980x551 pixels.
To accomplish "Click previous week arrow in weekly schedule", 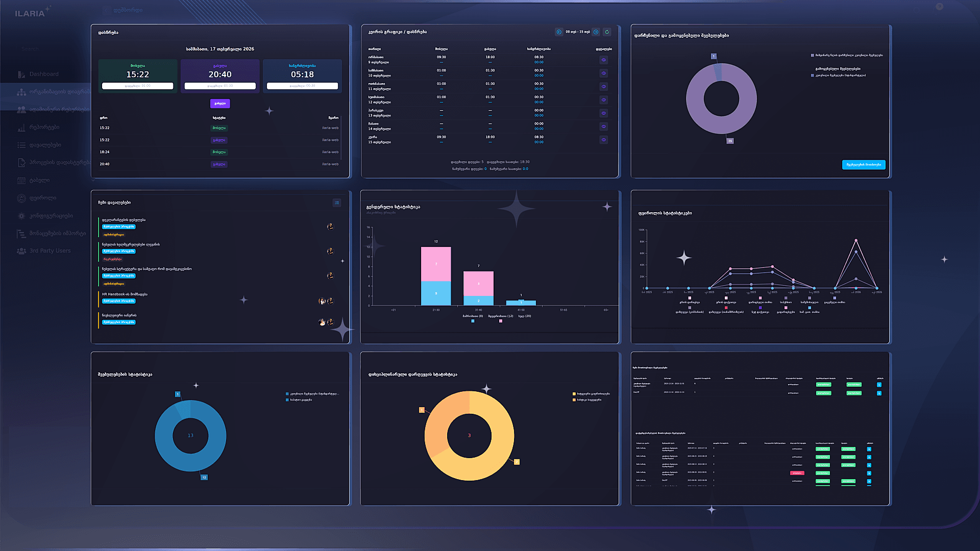I will click(559, 32).
